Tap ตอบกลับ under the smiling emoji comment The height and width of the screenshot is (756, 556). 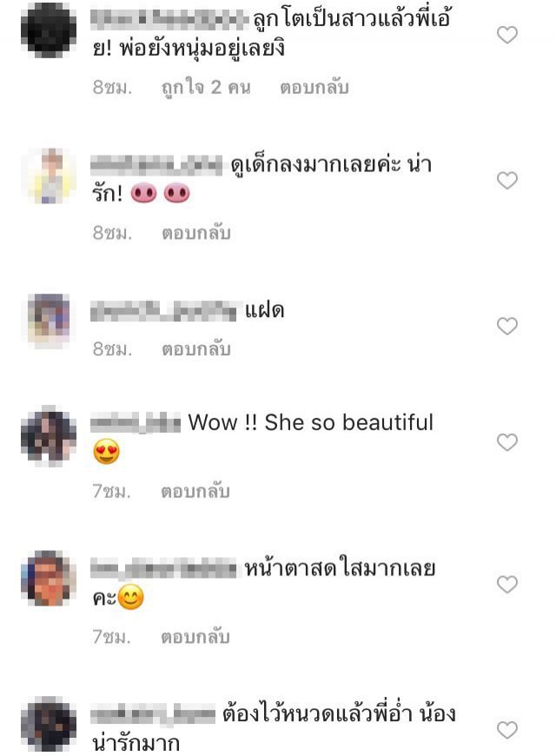tap(195, 638)
